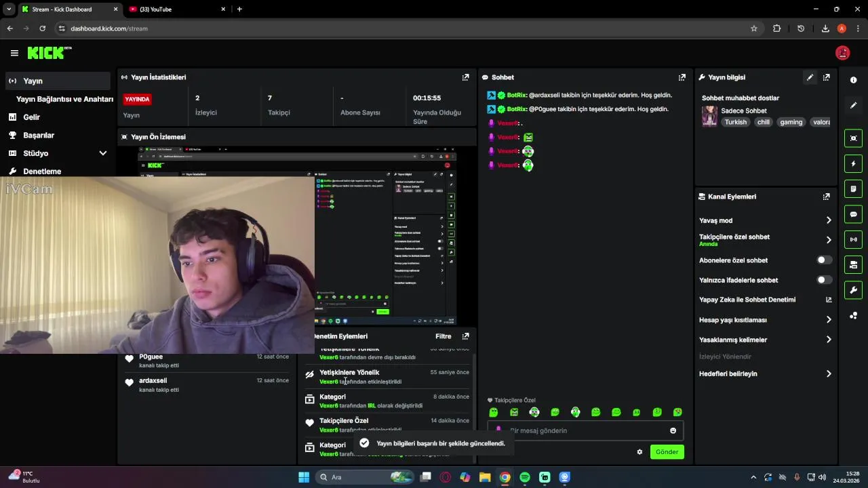Toggle the broadcast signal icon in right sidebar

point(853,239)
